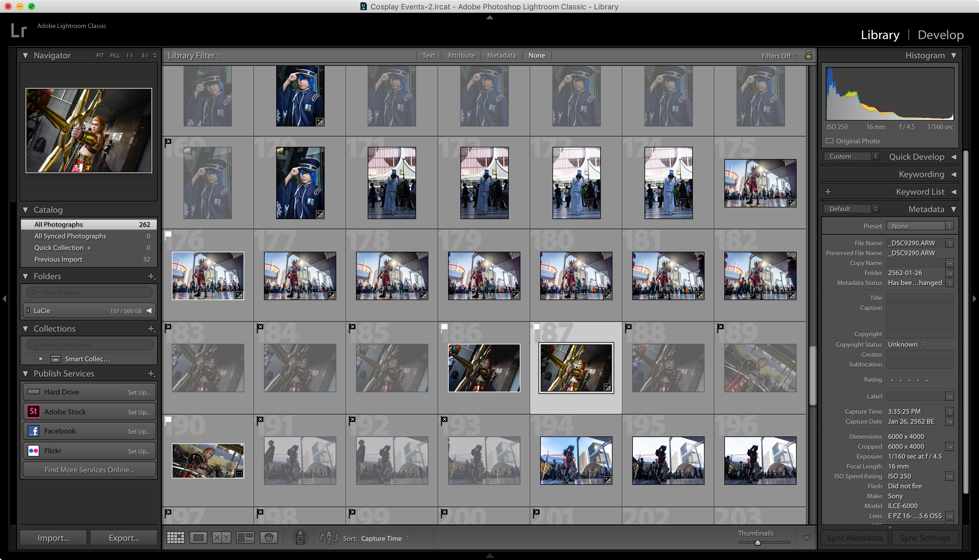Open People view face icon
This screenshot has width=979, height=560.
(269, 538)
